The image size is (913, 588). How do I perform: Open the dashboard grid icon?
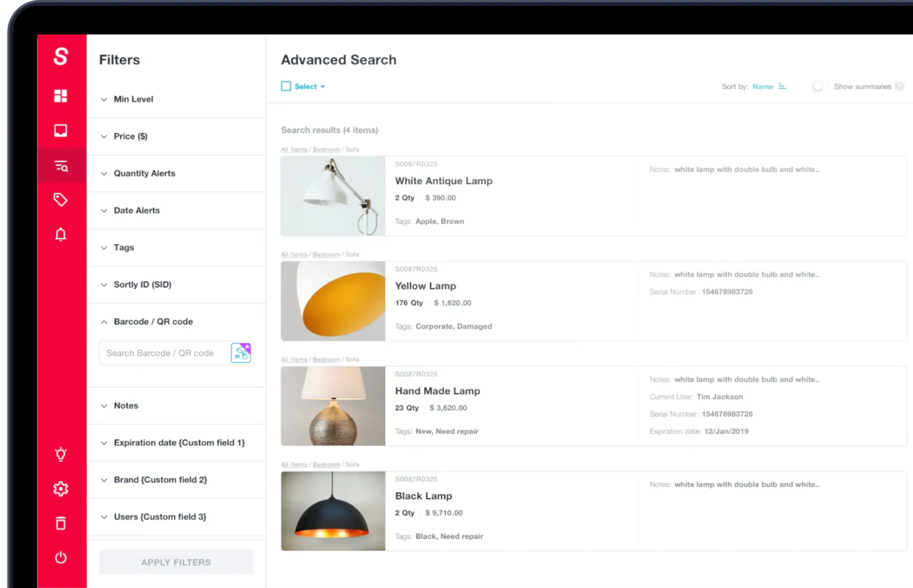[x=61, y=96]
